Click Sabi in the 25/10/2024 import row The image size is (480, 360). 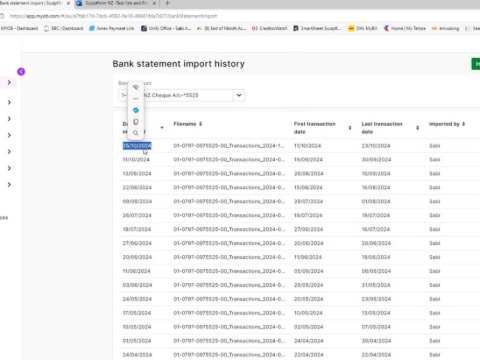(x=435, y=146)
